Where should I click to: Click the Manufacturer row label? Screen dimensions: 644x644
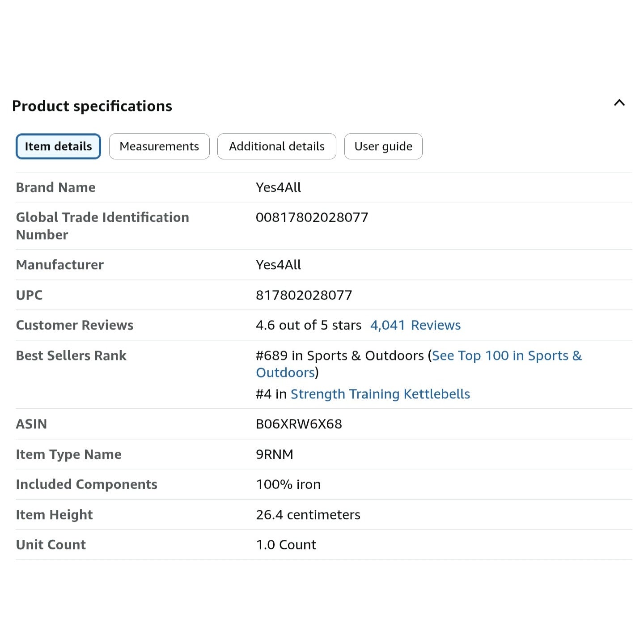pyautogui.click(x=60, y=265)
